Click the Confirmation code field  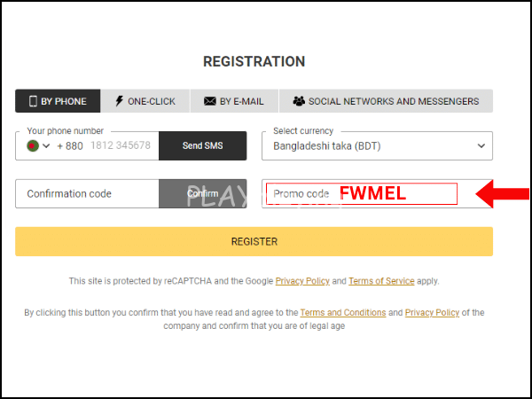click(x=87, y=193)
